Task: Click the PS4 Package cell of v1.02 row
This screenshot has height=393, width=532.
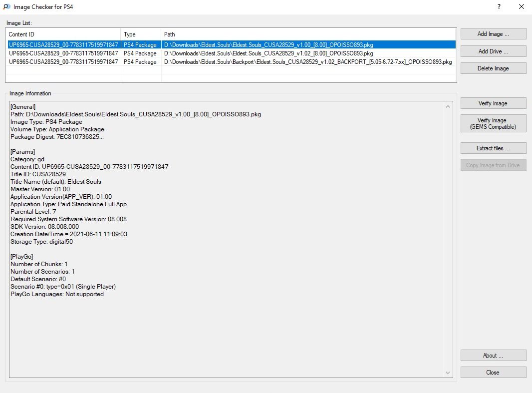Action: pos(140,53)
